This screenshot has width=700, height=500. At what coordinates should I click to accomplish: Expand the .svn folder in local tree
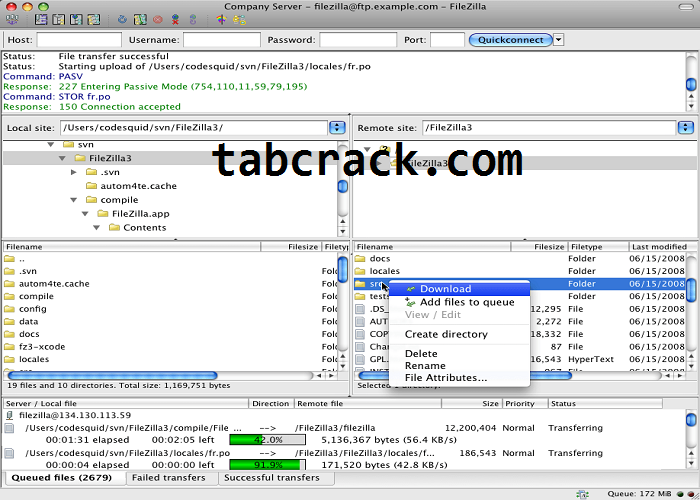(74, 172)
